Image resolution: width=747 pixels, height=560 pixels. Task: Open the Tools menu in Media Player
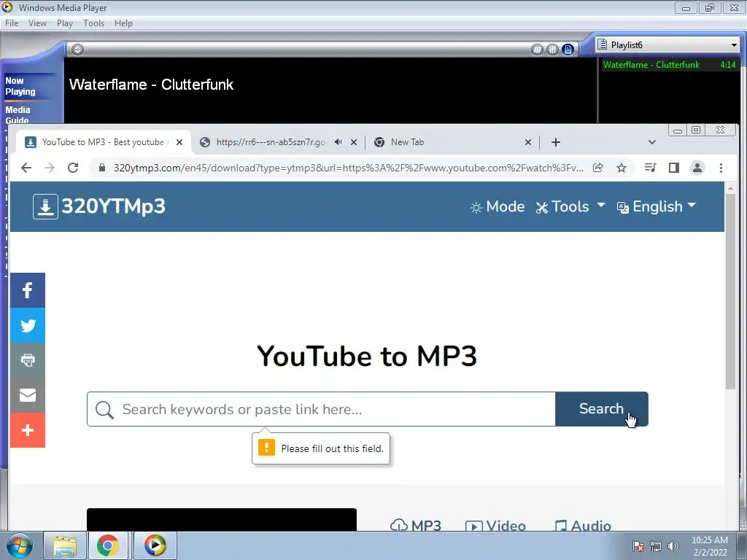point(94,23)
